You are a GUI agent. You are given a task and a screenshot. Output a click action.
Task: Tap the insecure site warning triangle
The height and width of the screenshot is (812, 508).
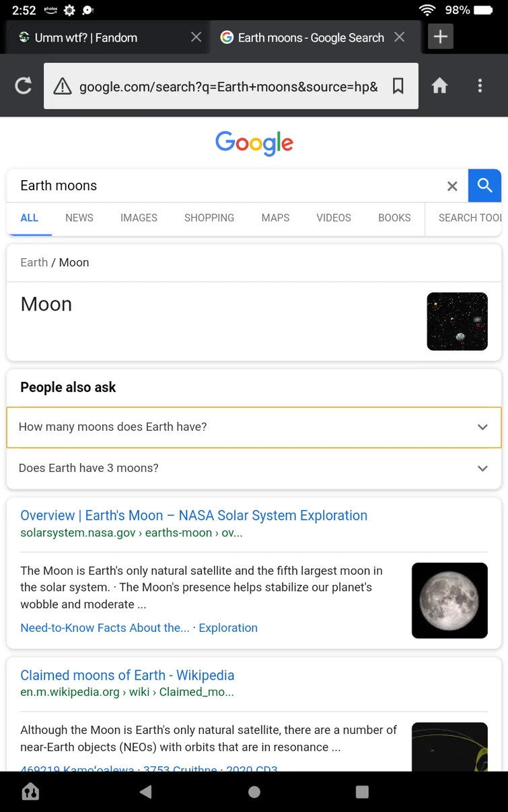(x=63, y=86)
